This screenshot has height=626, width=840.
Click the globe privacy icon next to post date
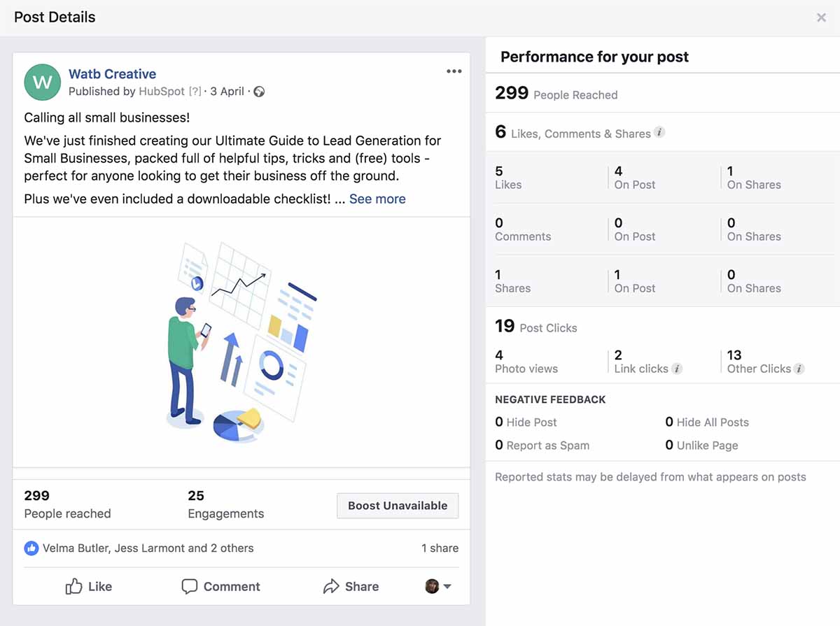coord(259,91)
